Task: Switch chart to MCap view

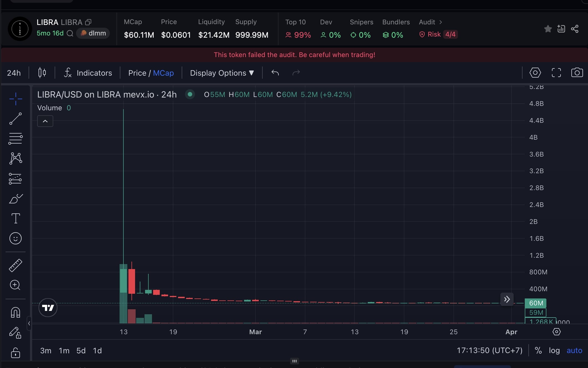Action: 163,73
